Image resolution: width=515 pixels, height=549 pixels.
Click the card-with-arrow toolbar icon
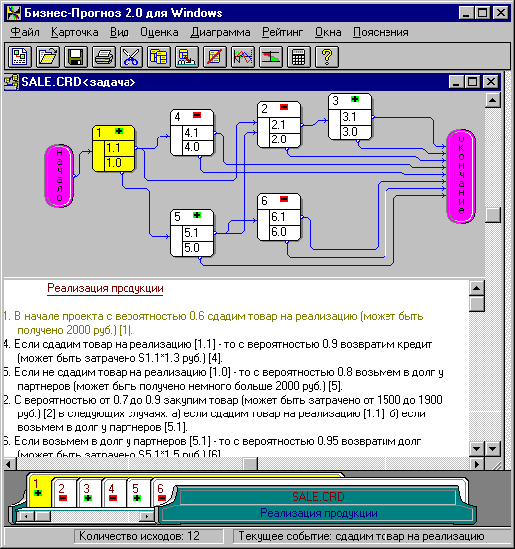tap(187, 56)
